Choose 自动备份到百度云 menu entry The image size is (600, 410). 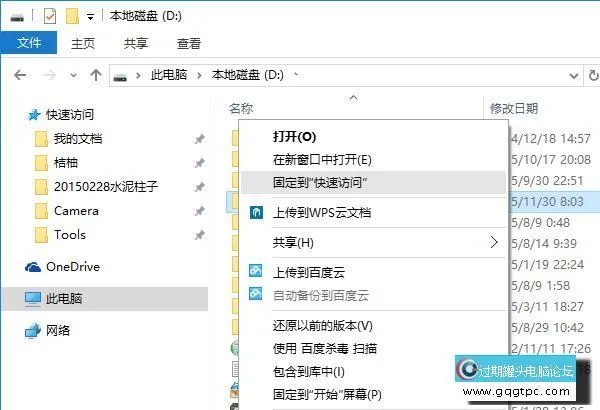tap(373, 295)
